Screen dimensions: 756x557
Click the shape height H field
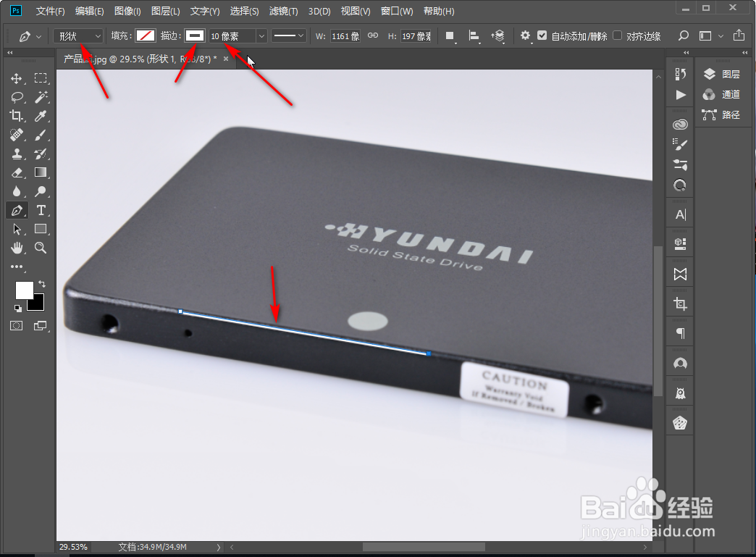tap(416, 36)
